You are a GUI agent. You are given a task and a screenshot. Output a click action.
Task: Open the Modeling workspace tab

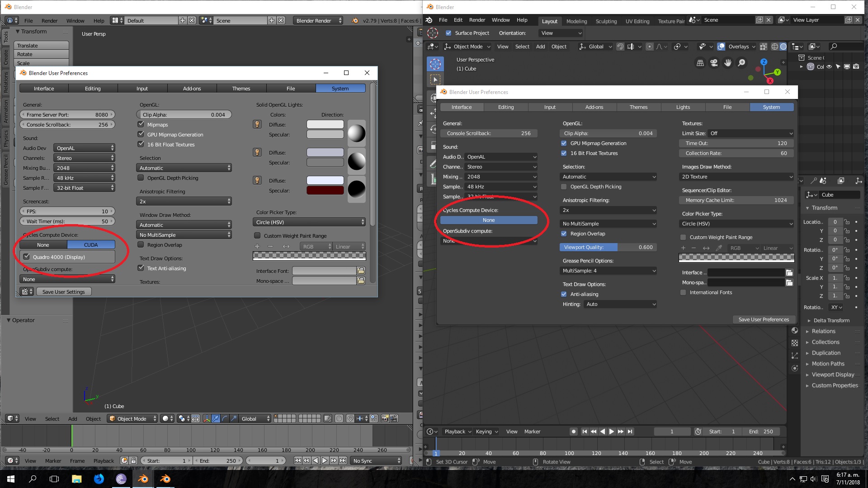click(576, 21)
